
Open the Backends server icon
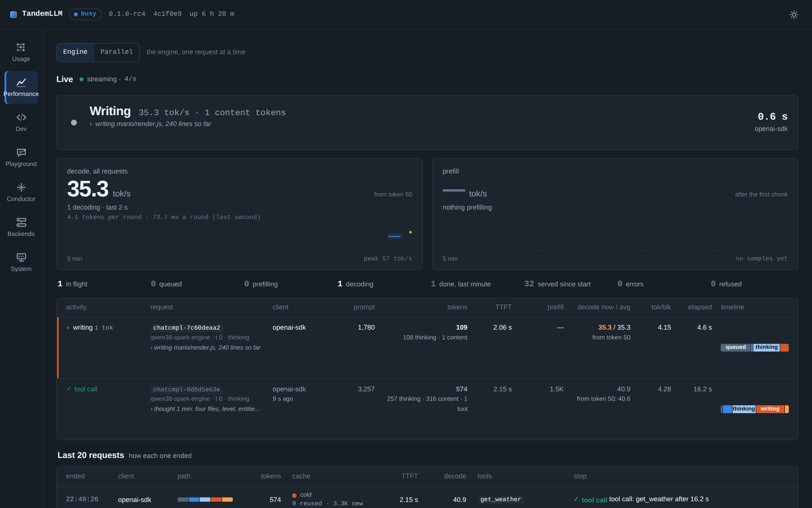point(21,222)
